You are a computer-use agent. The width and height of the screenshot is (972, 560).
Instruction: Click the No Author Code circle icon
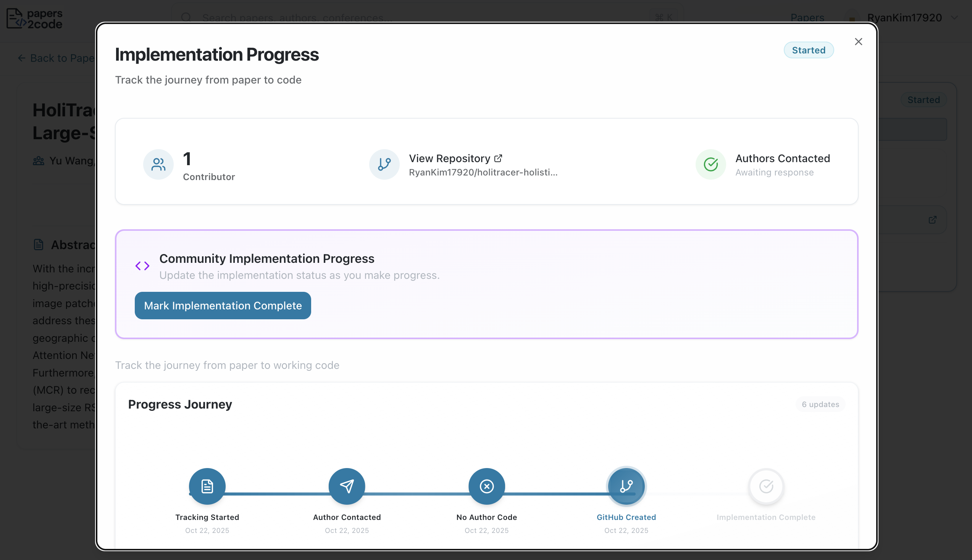pos(486,486)
